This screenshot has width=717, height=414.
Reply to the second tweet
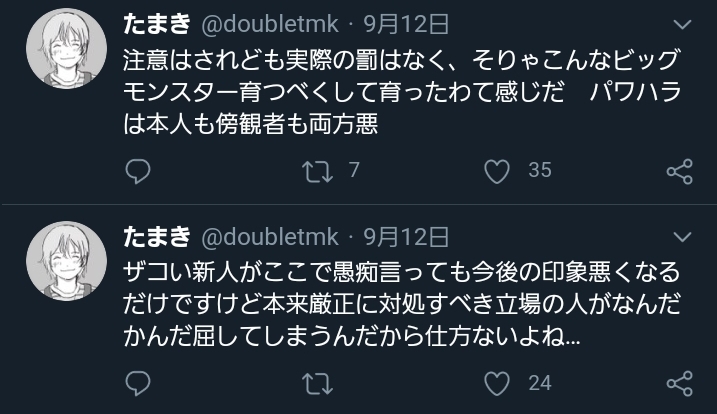(138, 382)
